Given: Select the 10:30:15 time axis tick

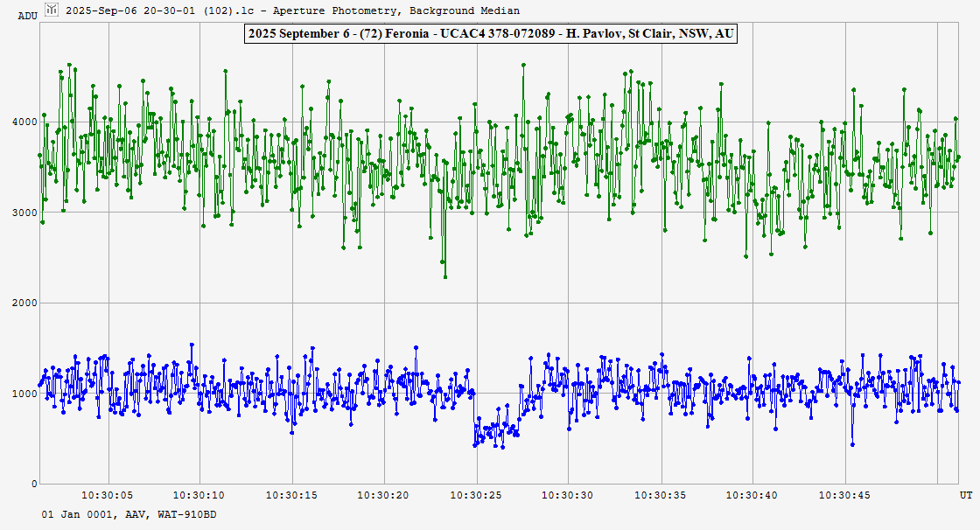Looking at the screenshot, I should point(292,496).
